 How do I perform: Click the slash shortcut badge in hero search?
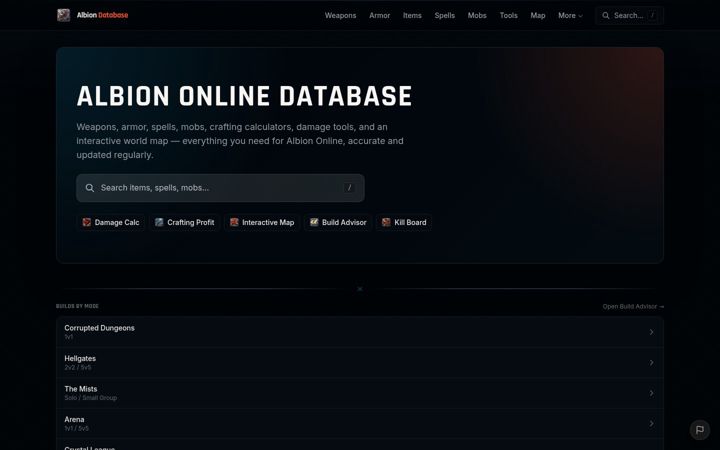(349, 188)
